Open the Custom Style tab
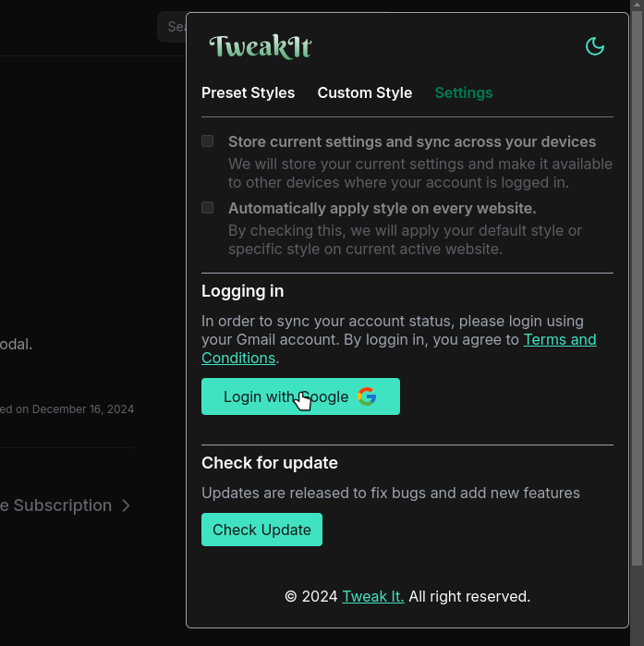Viewport: 644px width, 646px height. 364,92
